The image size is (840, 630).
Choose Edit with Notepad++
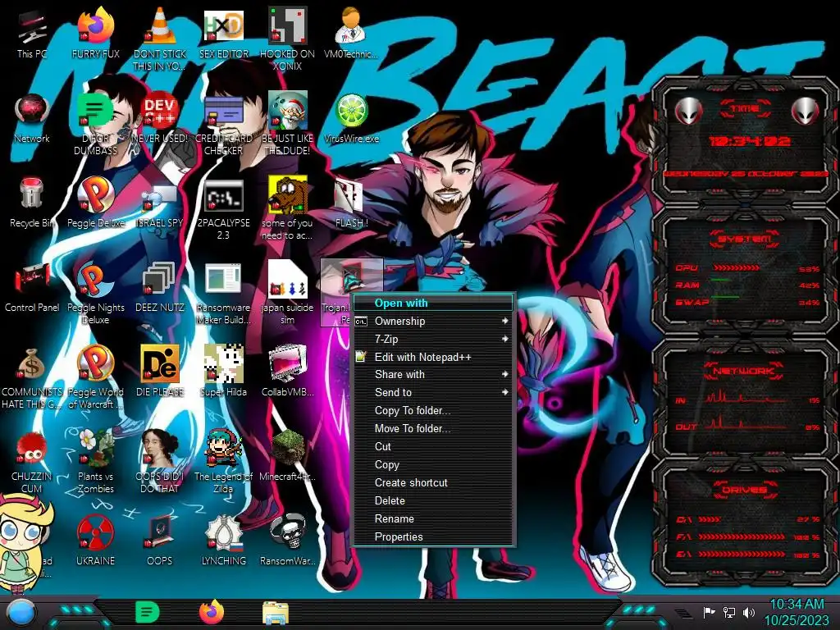tap(433, 357)
